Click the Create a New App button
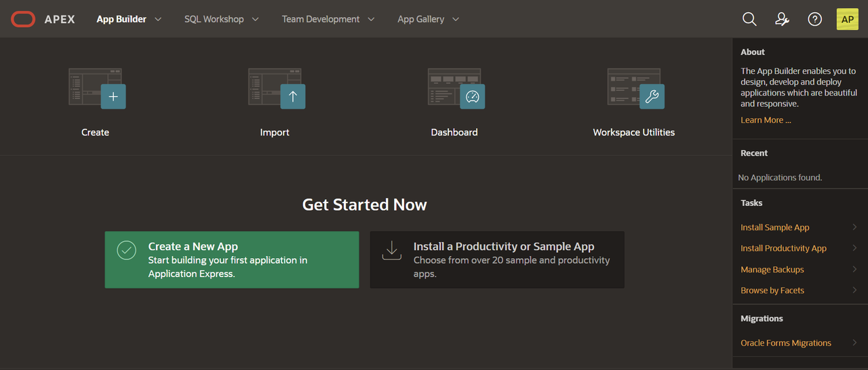868x370 pixels. coord(232,260)
